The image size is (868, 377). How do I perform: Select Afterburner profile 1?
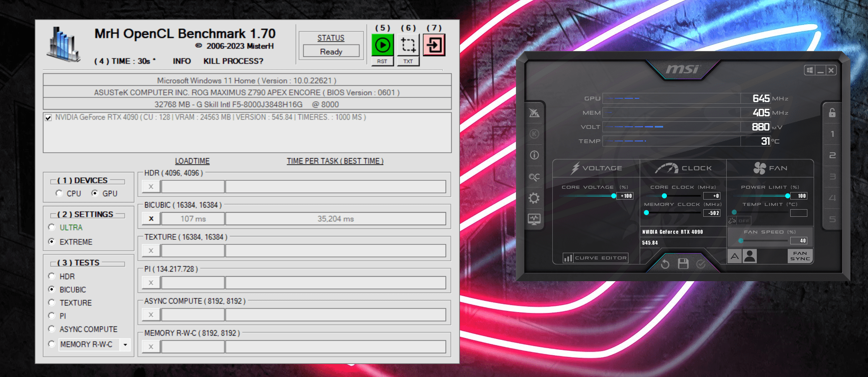click(x=832, y=134)
